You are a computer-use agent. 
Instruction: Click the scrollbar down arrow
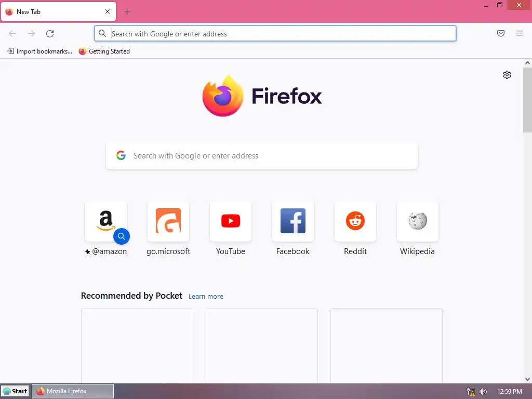(527, 379)
